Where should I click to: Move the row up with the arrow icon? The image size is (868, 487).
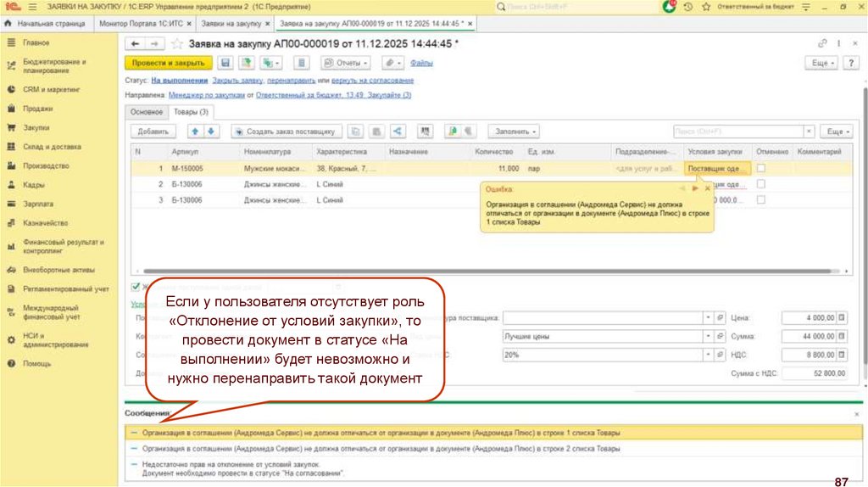[x=195, y=132]
